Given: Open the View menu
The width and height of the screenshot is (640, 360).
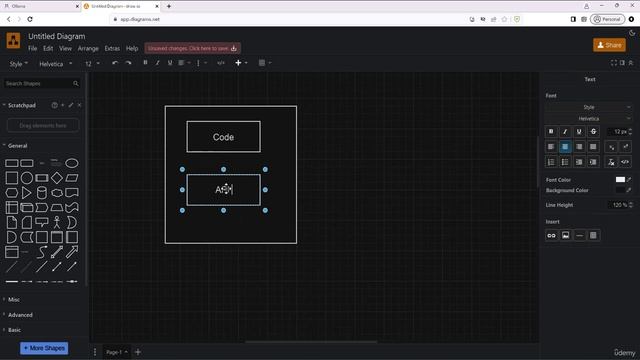Looking at the screenshot, I should [65, 49].
